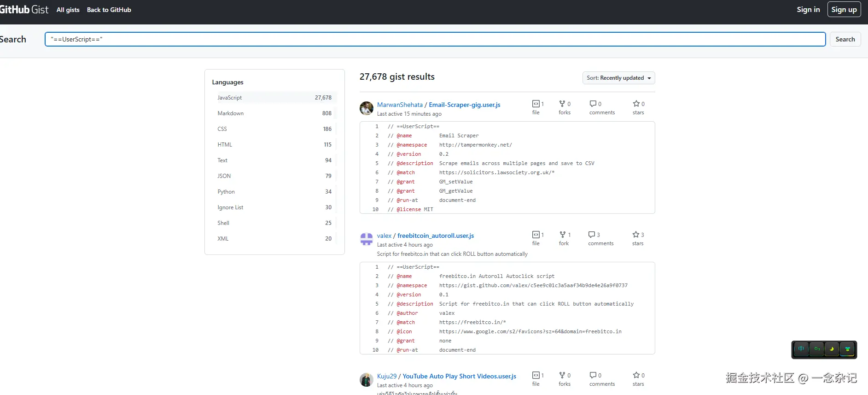Click the Email Scraper code preview block
868x395 pixels.
tap(507, 168)
